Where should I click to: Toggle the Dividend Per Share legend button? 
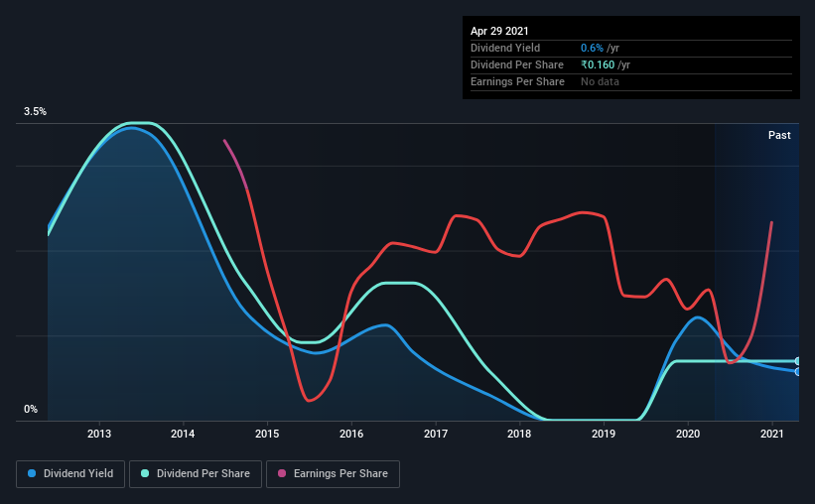tap(196, 474)
